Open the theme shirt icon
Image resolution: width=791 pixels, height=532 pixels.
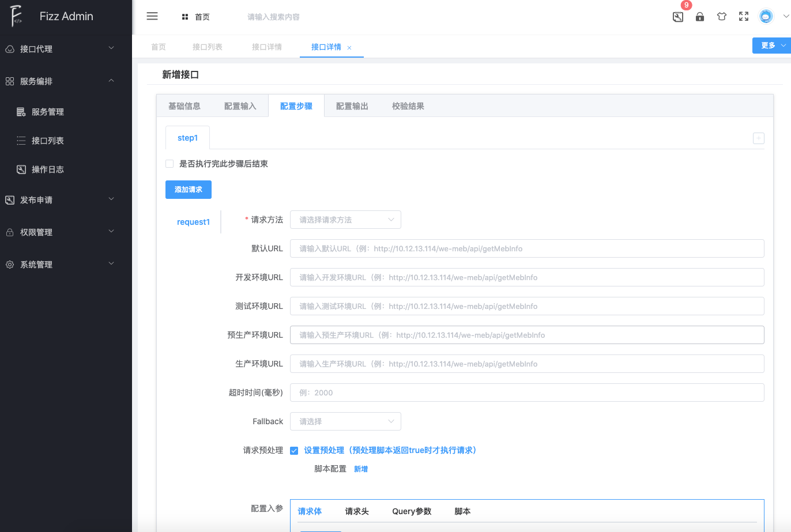coord(722,17)
